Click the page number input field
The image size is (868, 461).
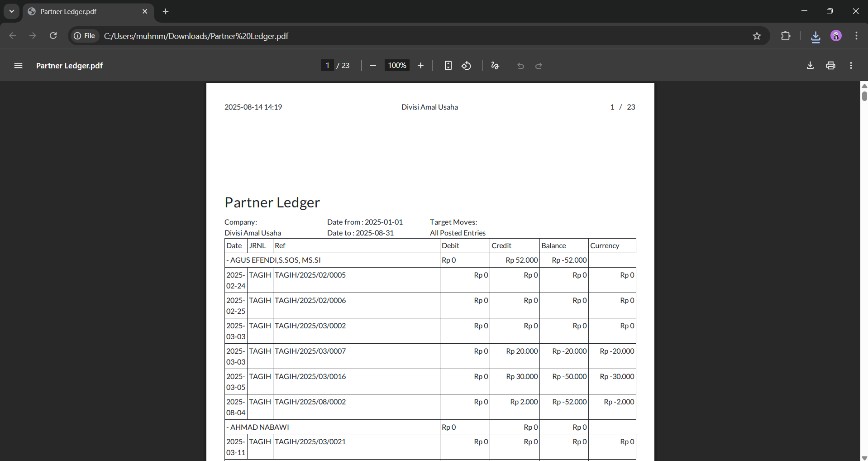(x=327, y=66)
